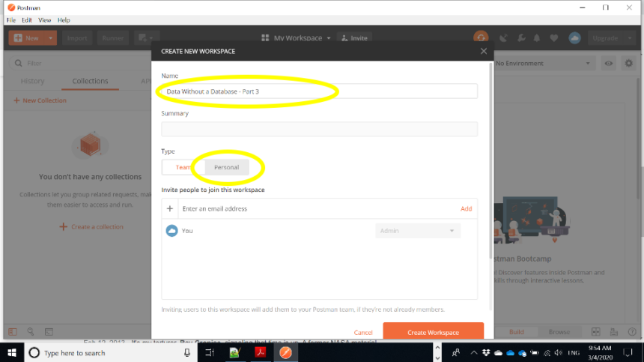644x362 pixels.
Task: Open the Windows Start menu
Action: 12,352
